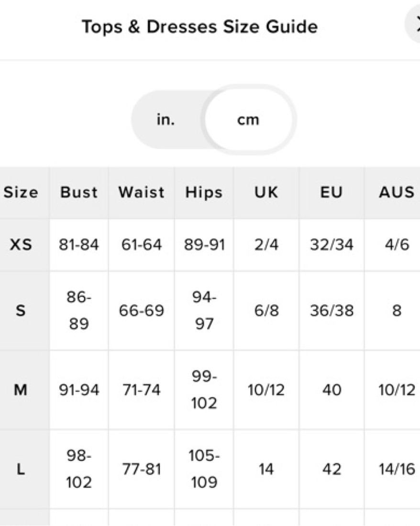Click the 105-109 hips measurement cell
Image resolution: width=420 pixels, height=526 pixels.
(204, 470)
